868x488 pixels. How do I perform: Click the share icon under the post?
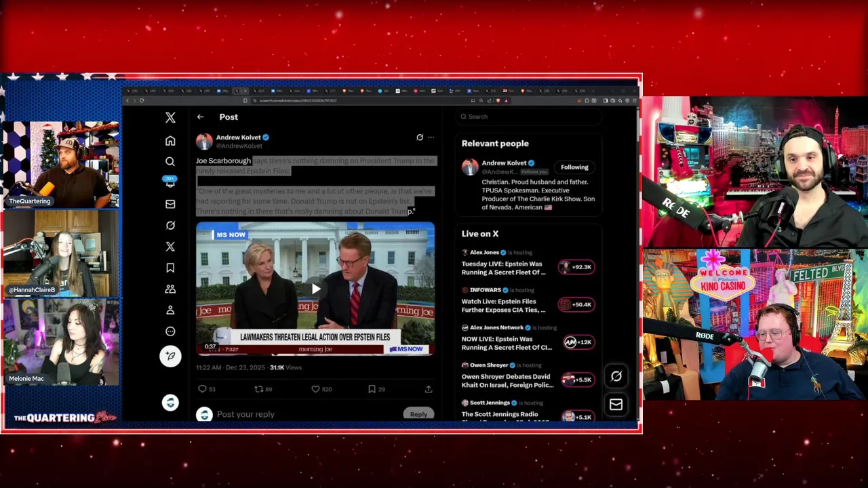[x=429, y=389]
